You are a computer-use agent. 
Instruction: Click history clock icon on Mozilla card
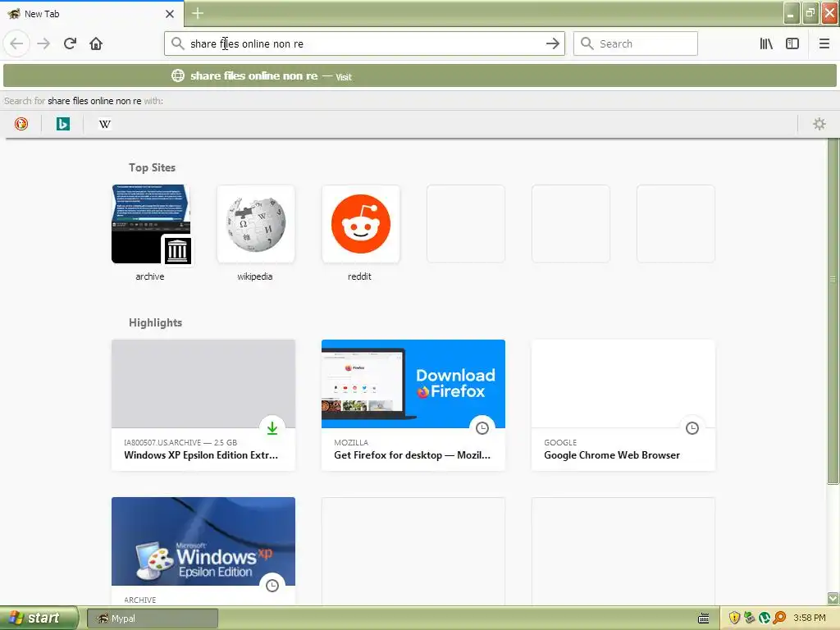click(x=482, y=428)
